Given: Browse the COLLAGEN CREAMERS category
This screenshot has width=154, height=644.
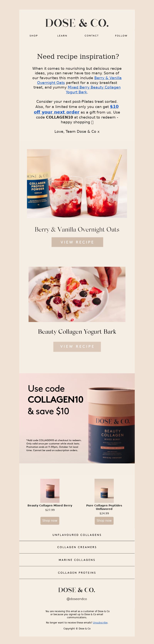Looking at the screenshot, I should [x=77, y=547].
